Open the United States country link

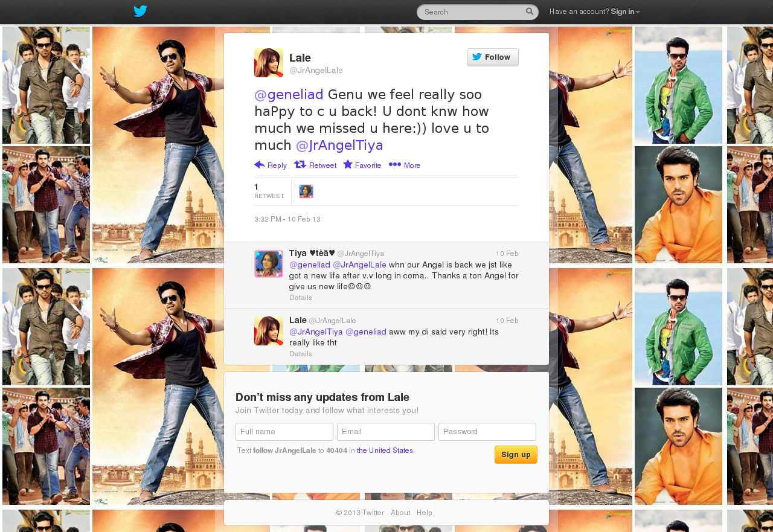385,450
